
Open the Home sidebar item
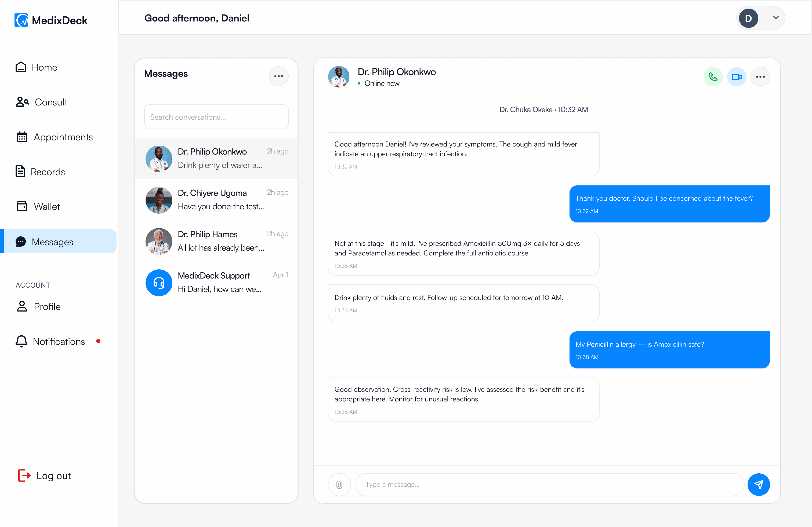36,67
